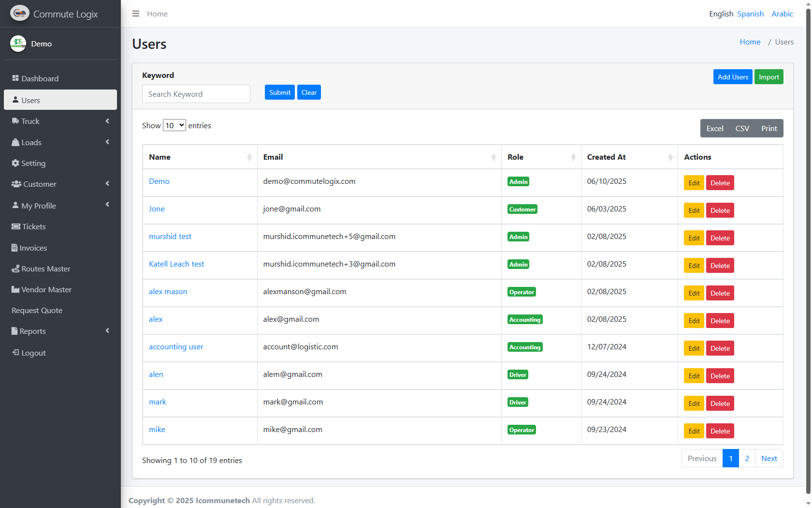The image size is (812, 508).
Task: Click the Commute Logix logo
Action: pos(19,13)
